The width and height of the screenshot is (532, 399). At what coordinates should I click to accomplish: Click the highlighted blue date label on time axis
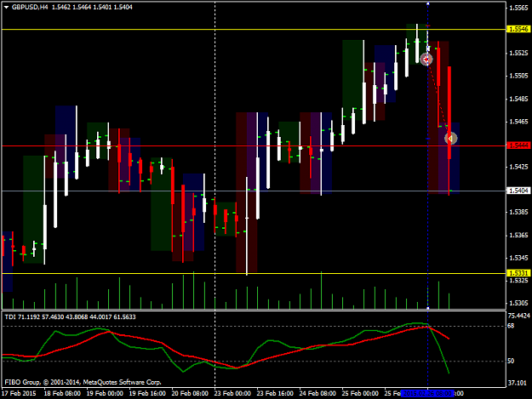427,394
